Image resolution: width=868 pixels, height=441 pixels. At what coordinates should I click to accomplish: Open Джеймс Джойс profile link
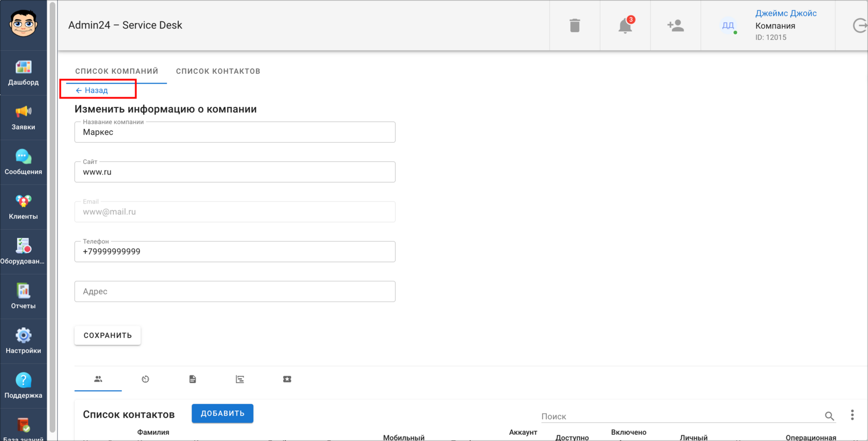786,13
